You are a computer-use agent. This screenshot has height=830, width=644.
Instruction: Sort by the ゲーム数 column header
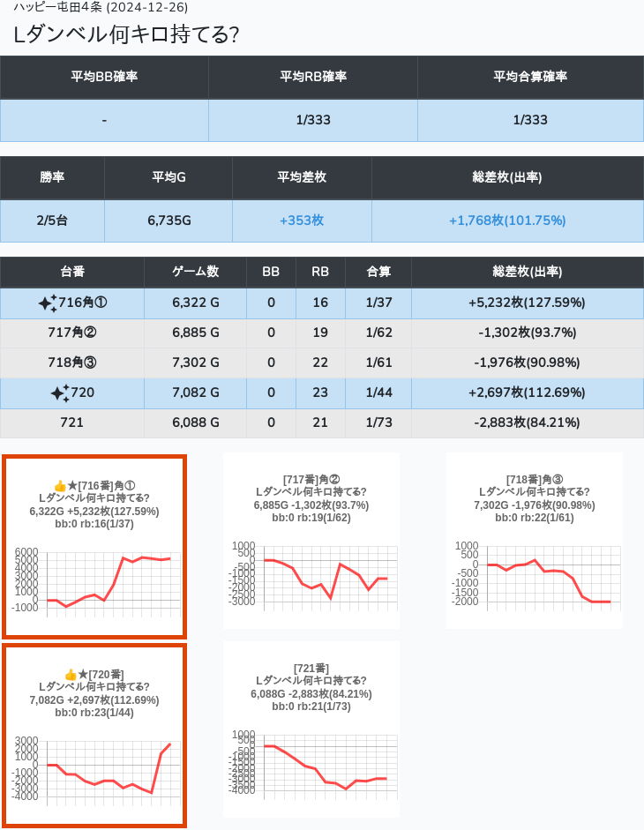click(x=195, y=272)
